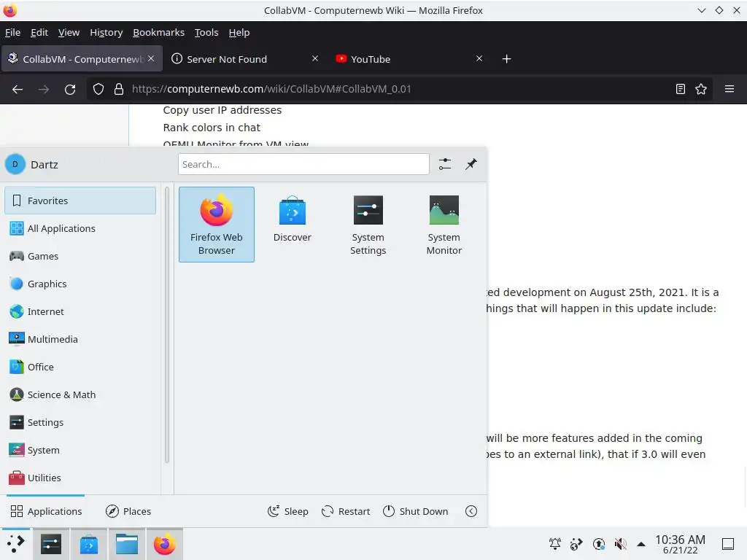This screenshot has width=747, height=560.
Task: Click the tracking protection shield icon
Action: pos(98,89)
